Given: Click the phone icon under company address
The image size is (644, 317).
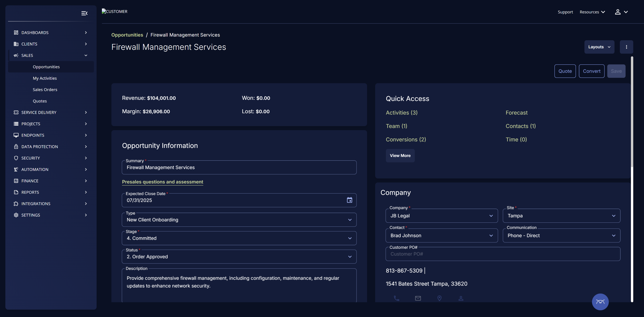Looking at the screenshot, I should (x=396, y=298).
